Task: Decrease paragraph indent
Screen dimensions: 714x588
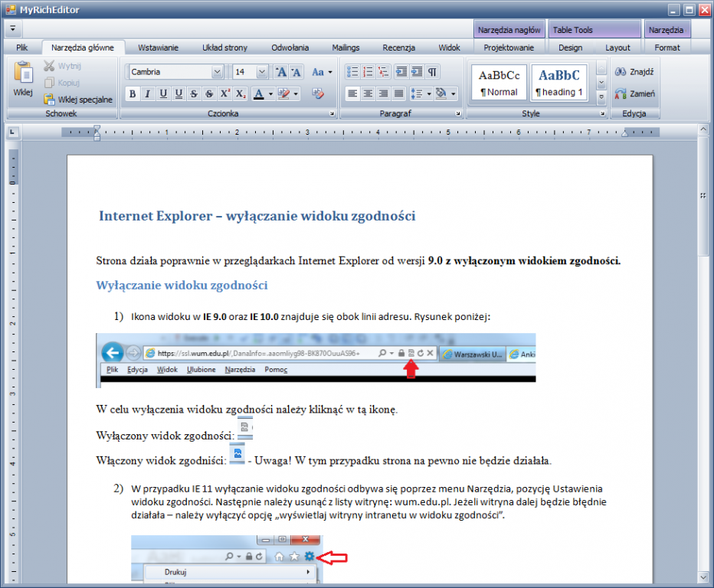Action: coord(401,72)
